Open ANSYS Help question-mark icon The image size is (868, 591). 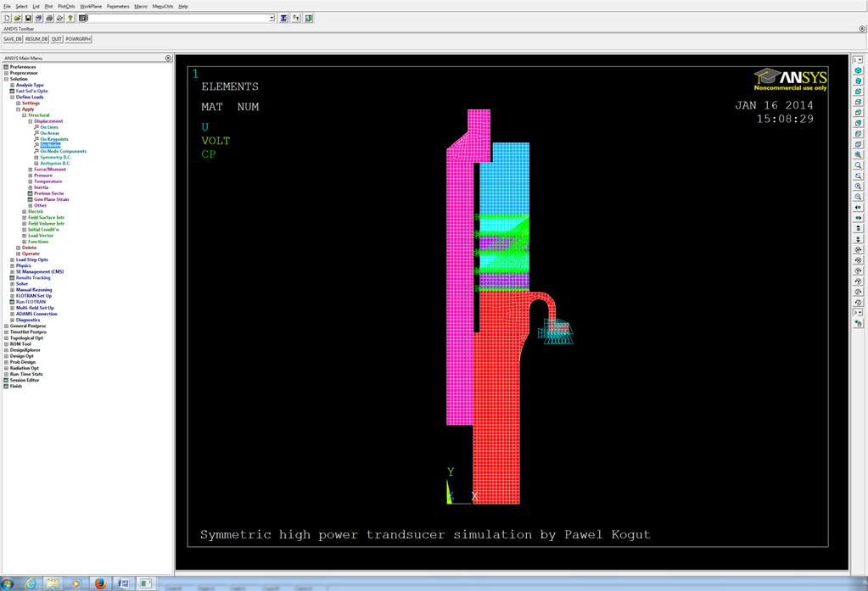(x=70, y=19)
